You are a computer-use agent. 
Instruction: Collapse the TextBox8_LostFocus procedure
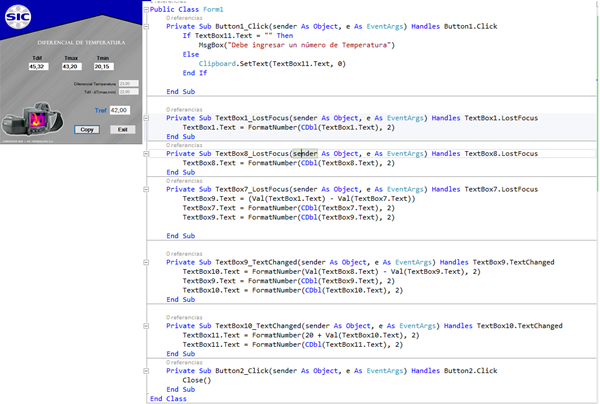(x=147, y=153)
